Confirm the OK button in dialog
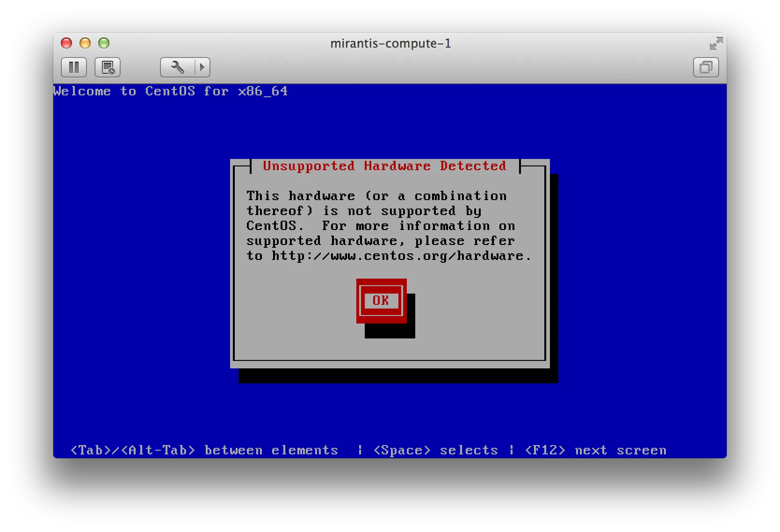The width and height of the screenshot is (780, 532). [381, 301]
